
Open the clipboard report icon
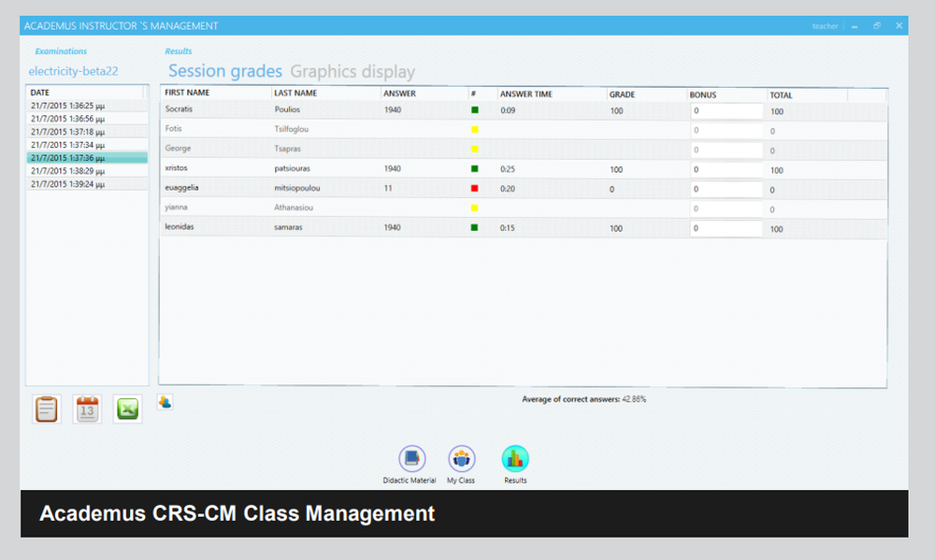pos(47,409)
